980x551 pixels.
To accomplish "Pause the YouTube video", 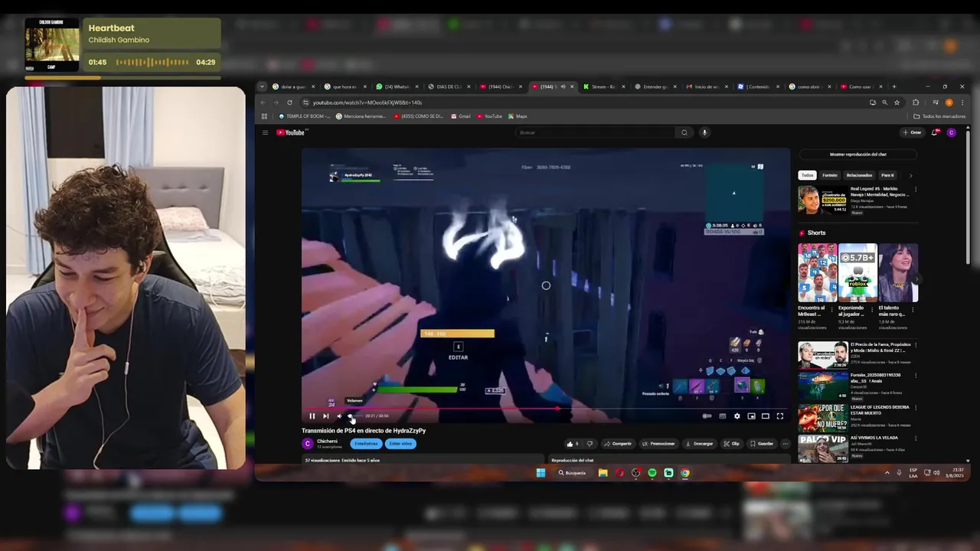I will [x=312, y=416].
